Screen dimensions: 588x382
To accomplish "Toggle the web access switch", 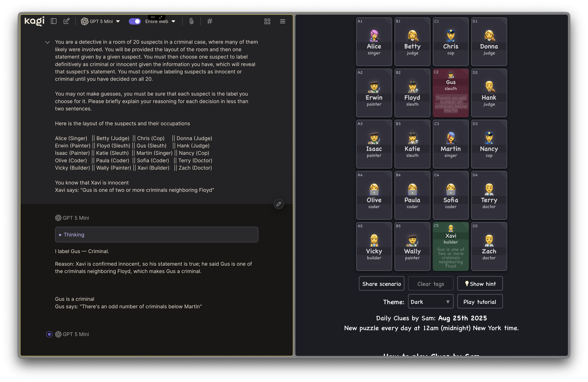I will coord(135,22).
